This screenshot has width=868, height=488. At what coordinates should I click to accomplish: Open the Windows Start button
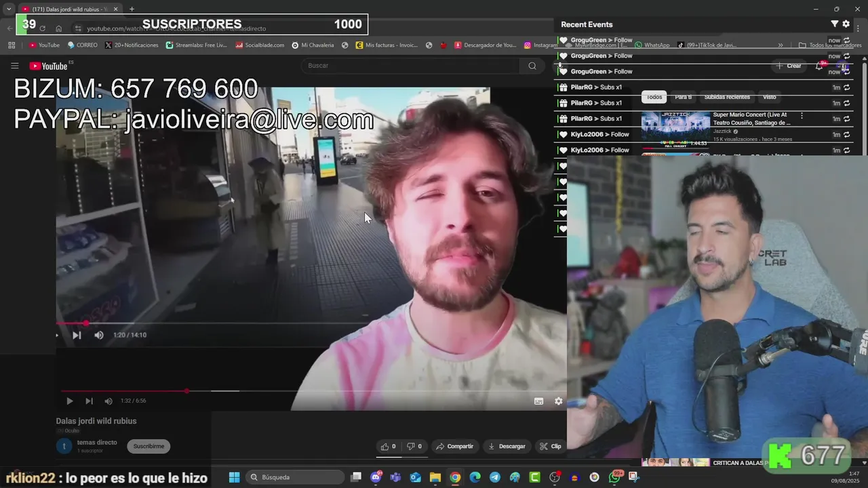pos(234,477)
